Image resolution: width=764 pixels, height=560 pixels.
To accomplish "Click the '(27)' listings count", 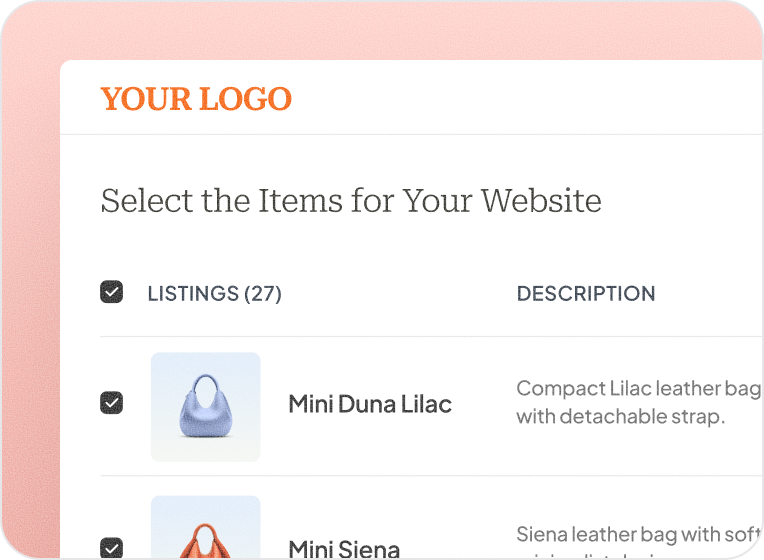I will click(263, 294).
